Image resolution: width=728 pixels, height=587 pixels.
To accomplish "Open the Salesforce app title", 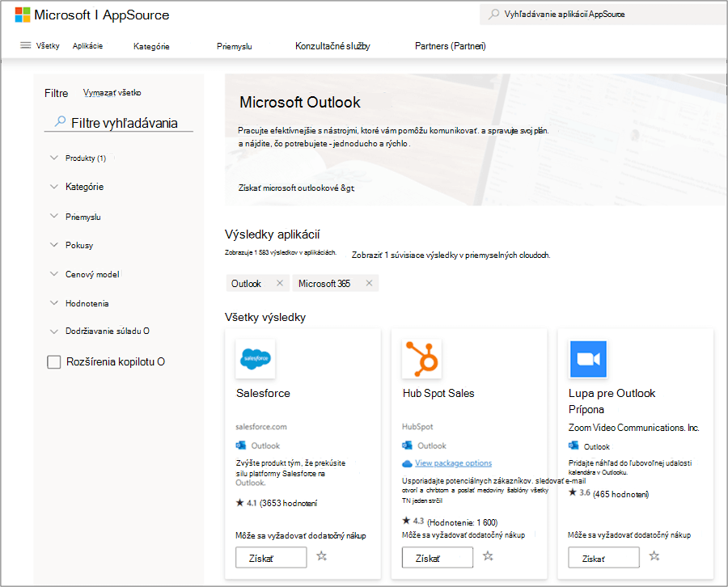I will click(263, 393).
